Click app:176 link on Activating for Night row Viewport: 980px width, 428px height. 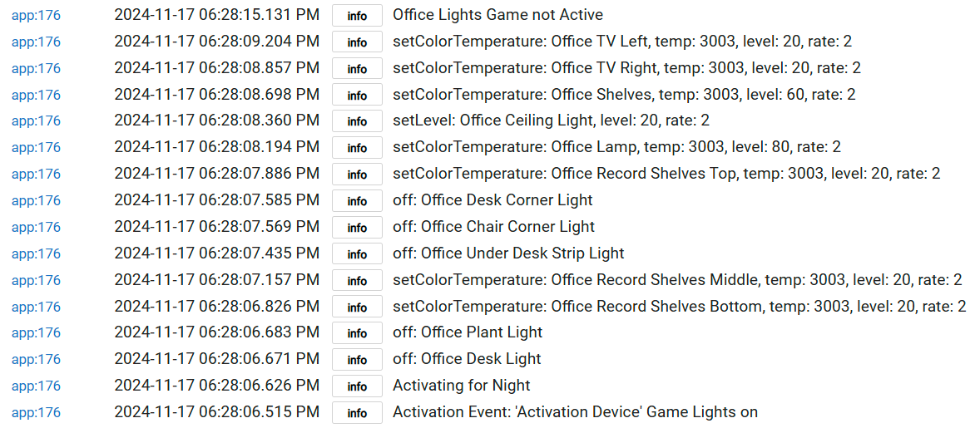pyautogui.click(x=36, y=386)
